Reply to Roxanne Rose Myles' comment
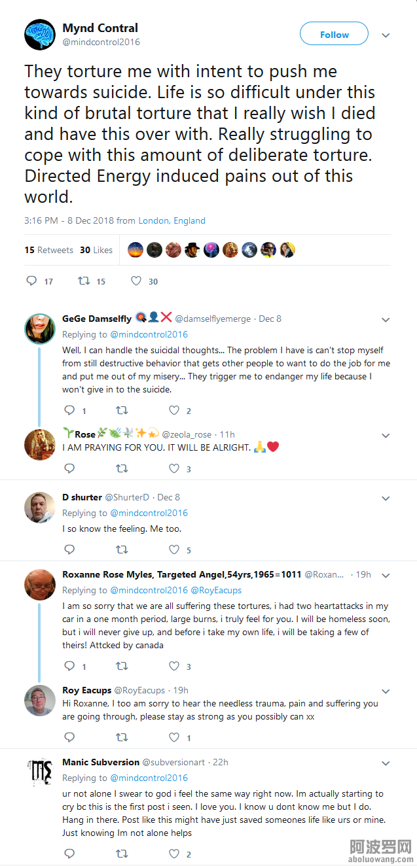Screen dimensions: 417x868 coord(69,667)
